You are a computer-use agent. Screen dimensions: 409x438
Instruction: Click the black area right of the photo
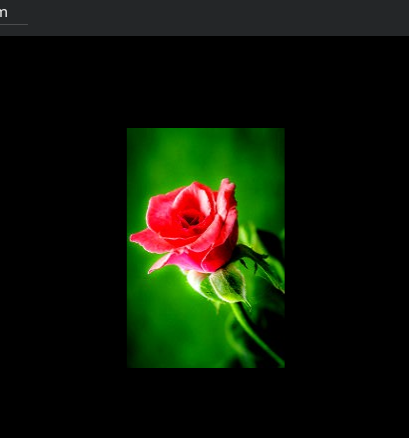click(347, 247)
